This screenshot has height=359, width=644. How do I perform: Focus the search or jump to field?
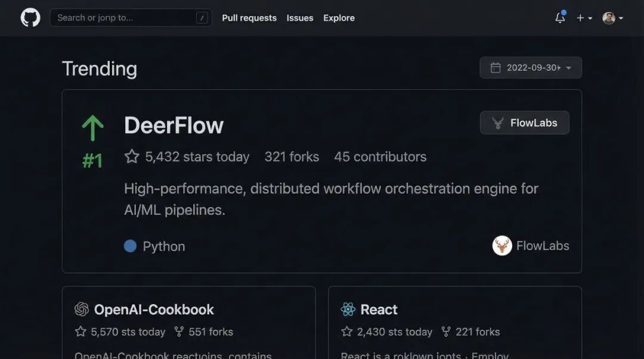(x=125, y=18)
